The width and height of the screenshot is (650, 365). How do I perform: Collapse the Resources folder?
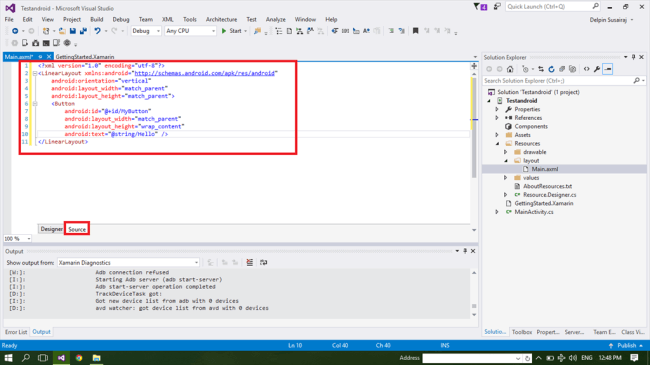coord(497,144)
